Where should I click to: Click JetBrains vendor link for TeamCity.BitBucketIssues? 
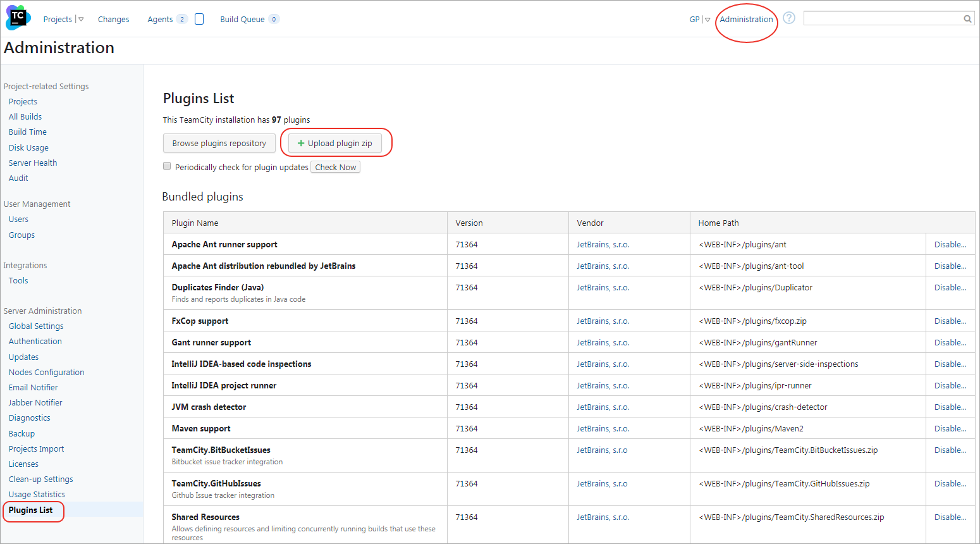tap(602, 450)
